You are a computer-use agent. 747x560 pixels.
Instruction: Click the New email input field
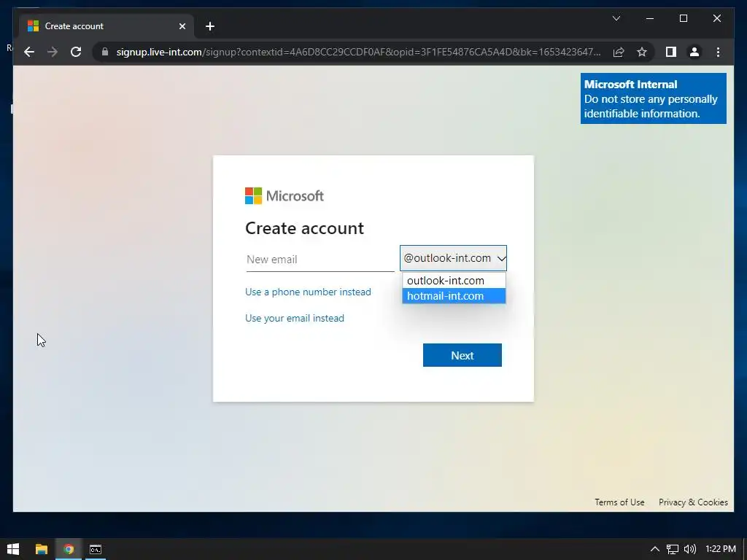320,260
